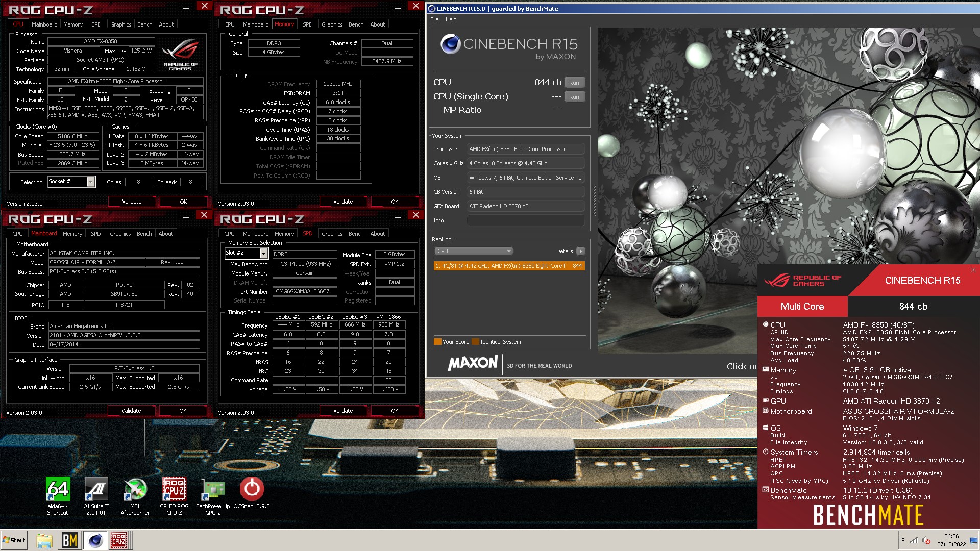Switch to Cinebench in the taskbar
980x551 pixels.
pyautogui.click(x=95, y=540)
